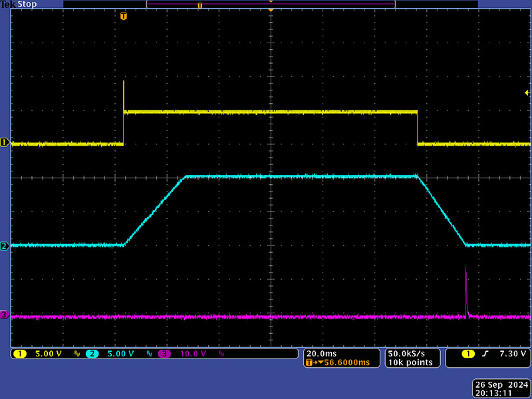The height and width of the screenshot is (399, 532).
Task: Click the 7.30 V trigger level readout
Action: click(513, 354)
